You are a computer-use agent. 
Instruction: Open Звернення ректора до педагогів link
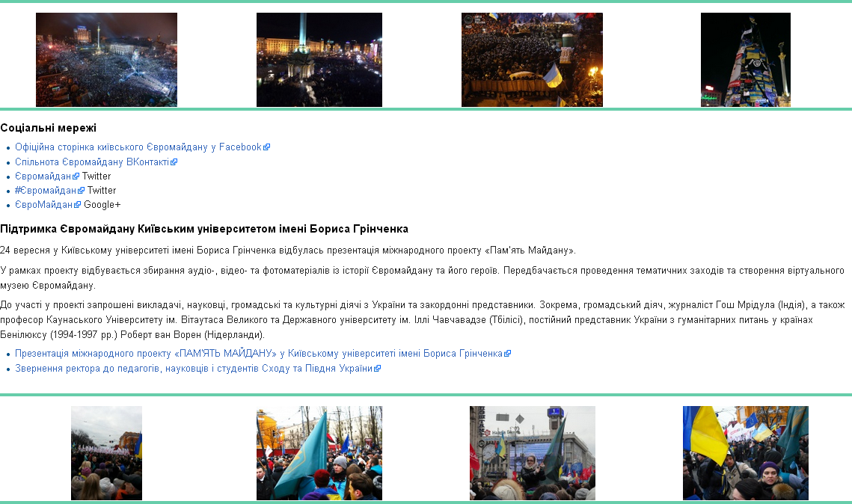pos(193,369)
